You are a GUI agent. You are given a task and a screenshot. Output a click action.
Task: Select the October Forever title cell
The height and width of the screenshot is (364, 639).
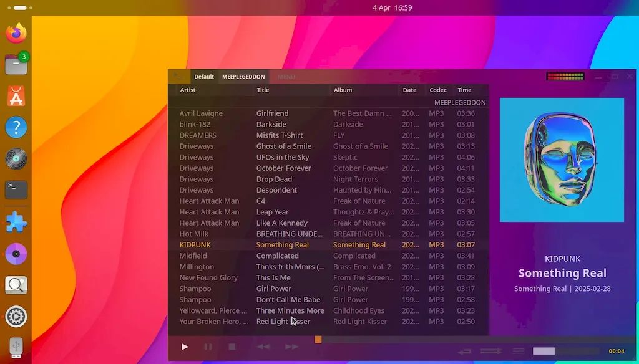pyautogui.click(x=284, y=168)
